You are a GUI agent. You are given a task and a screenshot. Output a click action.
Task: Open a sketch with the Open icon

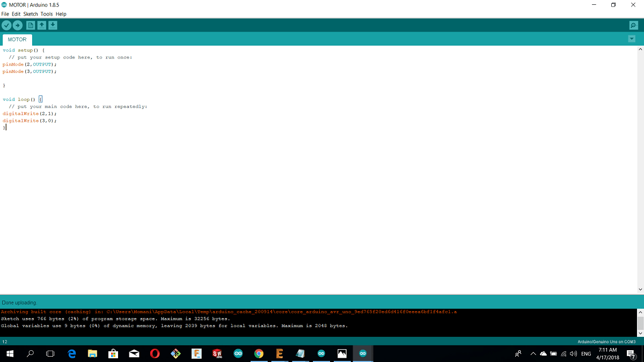click(41, 25)
